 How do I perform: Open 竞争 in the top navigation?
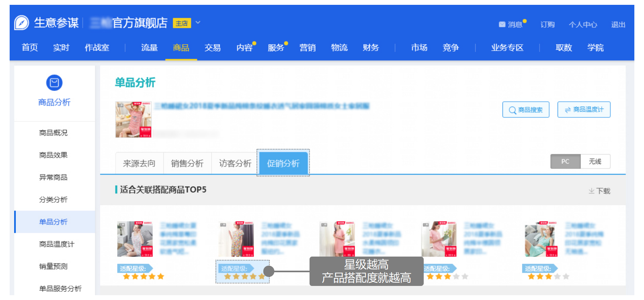[x=451, y=48]
